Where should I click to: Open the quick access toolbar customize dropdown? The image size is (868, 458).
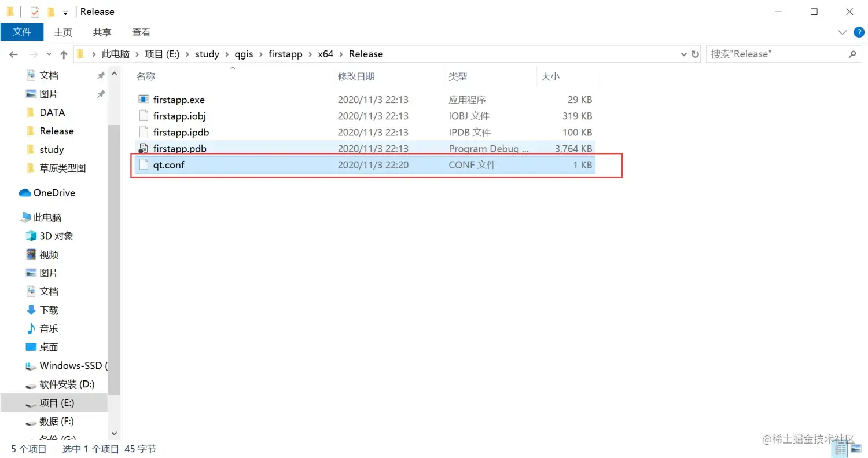pyautogui.click(x=65, y=12)
